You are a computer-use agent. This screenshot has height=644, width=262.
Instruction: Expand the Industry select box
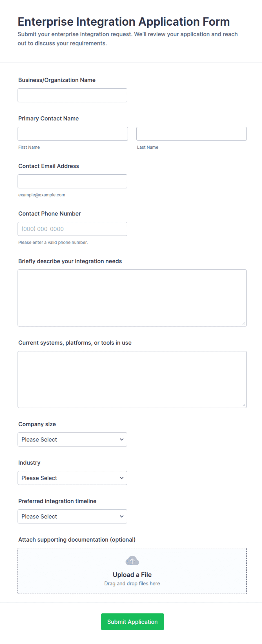point(72,478)
